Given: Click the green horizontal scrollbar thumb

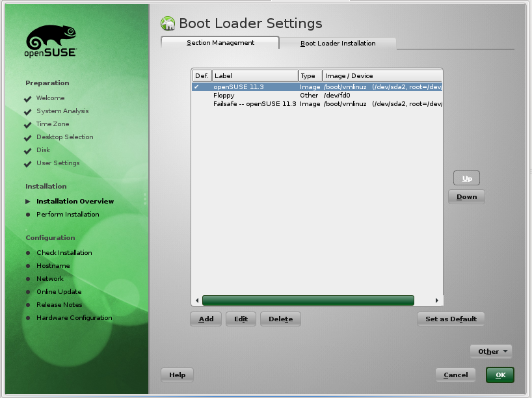Looking at the screenshot, I should click(308, 300).
